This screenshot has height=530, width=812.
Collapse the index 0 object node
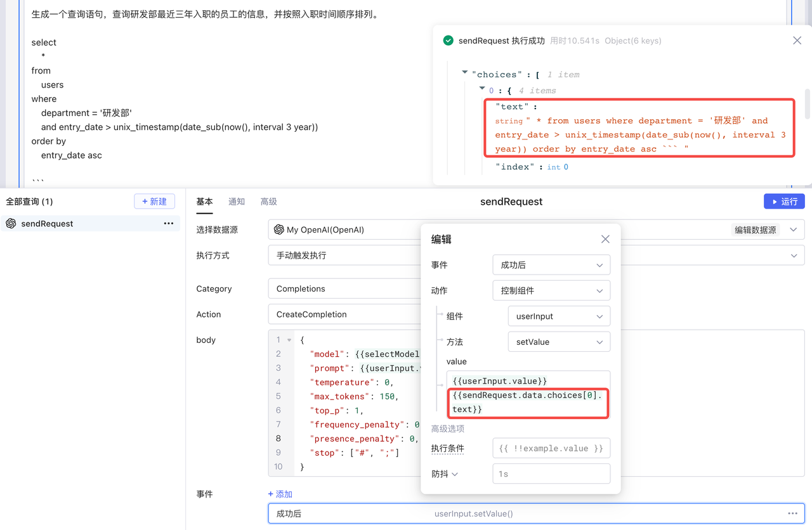pyautogui.click(x=482, y=89)
